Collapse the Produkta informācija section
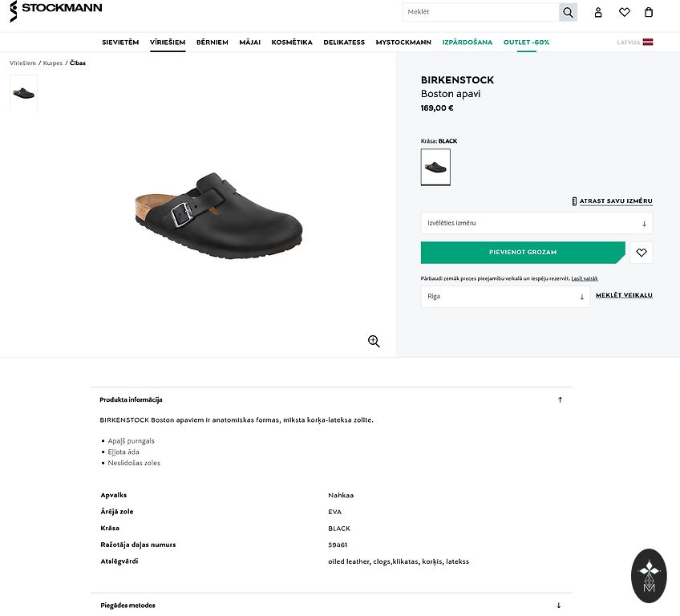680x616 pixels. [560, 399]
